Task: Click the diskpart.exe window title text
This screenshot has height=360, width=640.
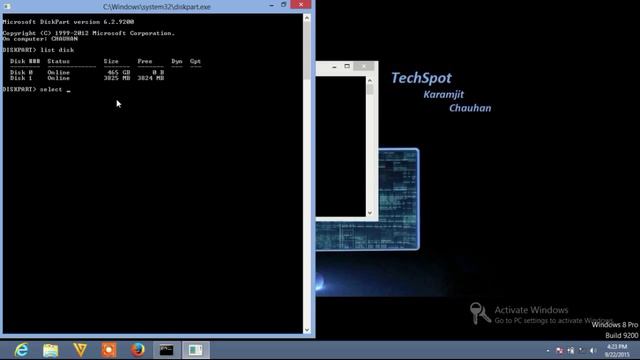Action: point(157,7)
